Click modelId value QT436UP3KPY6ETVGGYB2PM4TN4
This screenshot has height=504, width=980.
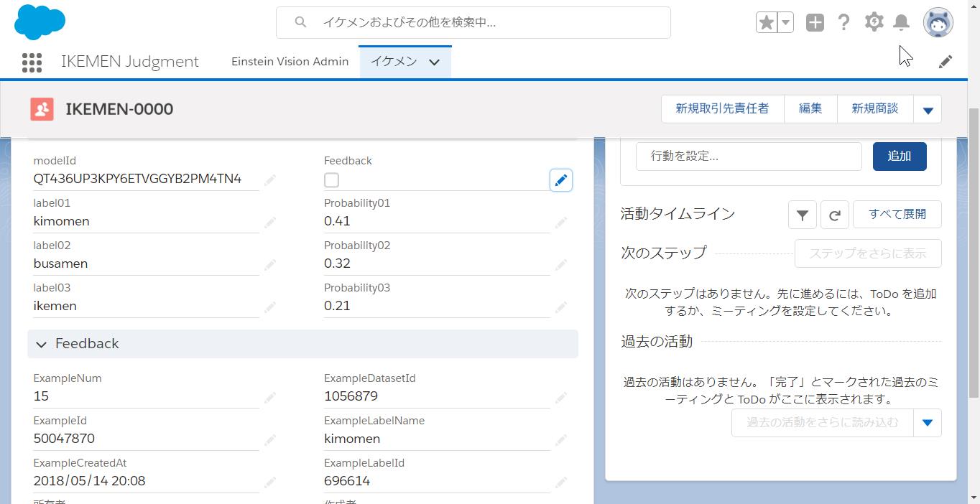137,179
